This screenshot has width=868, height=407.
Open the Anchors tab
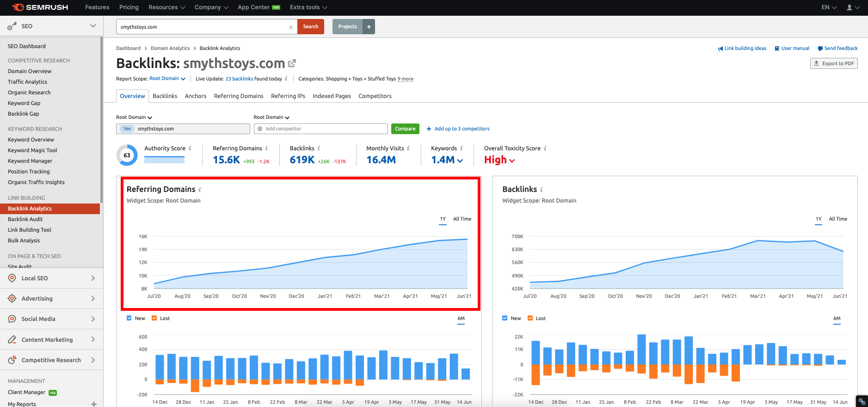[x=195, y=96]
